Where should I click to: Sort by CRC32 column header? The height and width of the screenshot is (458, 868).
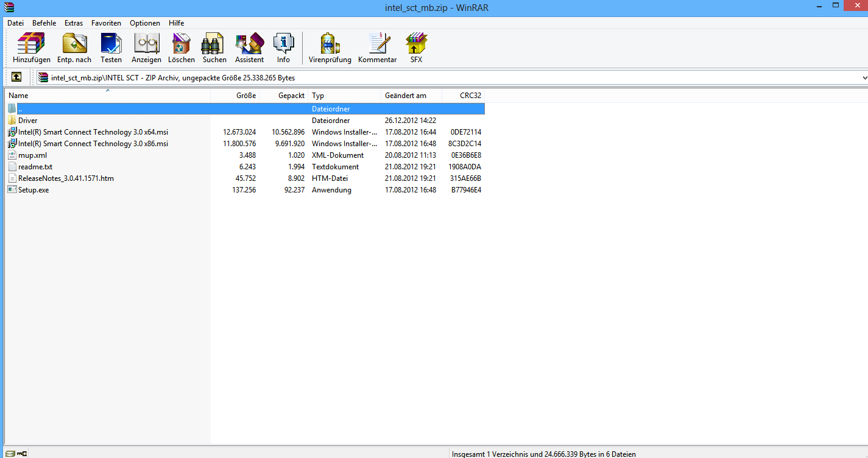click(464, 96)
